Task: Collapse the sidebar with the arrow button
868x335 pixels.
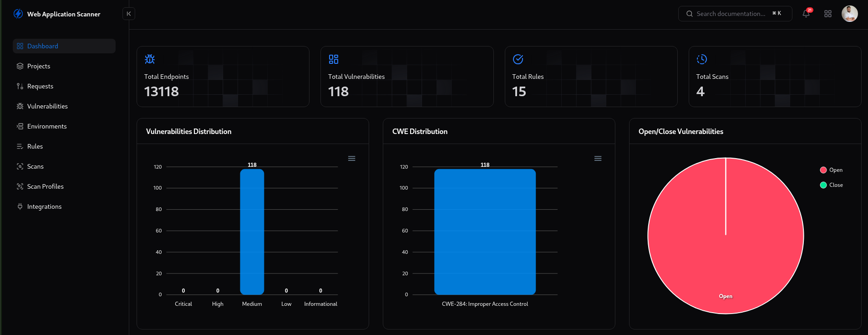Action: [x=129, y=14]
